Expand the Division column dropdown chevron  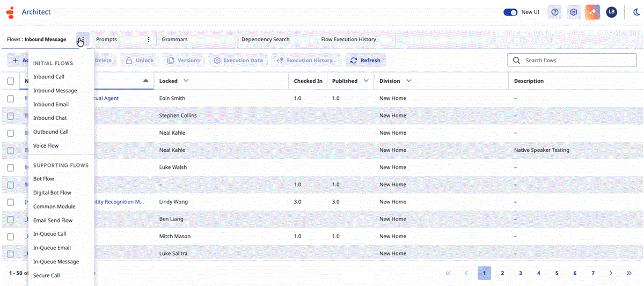point(408,81)
